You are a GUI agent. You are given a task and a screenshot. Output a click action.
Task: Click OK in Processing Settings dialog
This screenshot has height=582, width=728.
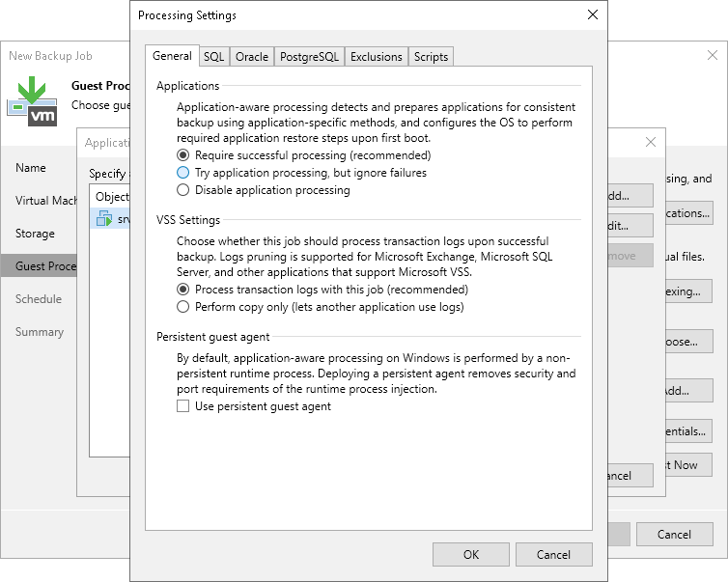[471, 555]
